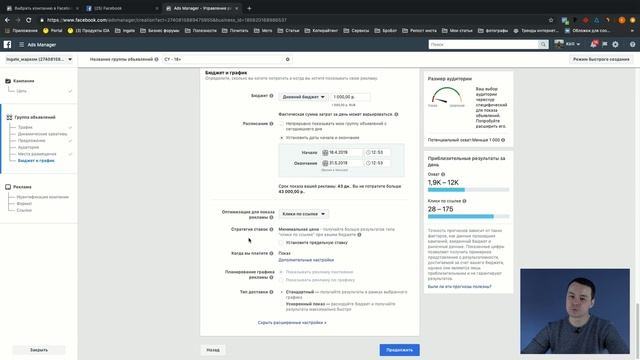Click the info icon next to Тип доставки

(271, 292)
